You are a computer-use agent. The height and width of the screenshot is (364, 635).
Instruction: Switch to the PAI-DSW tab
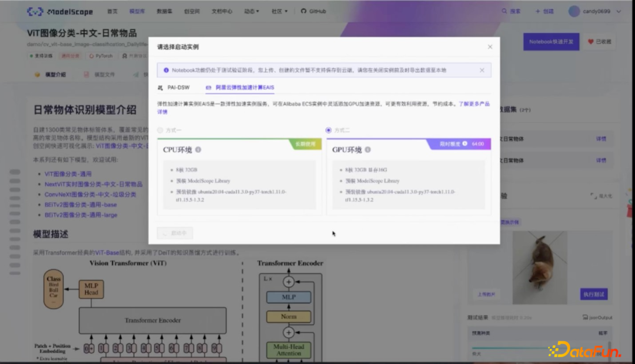point(174,88)
